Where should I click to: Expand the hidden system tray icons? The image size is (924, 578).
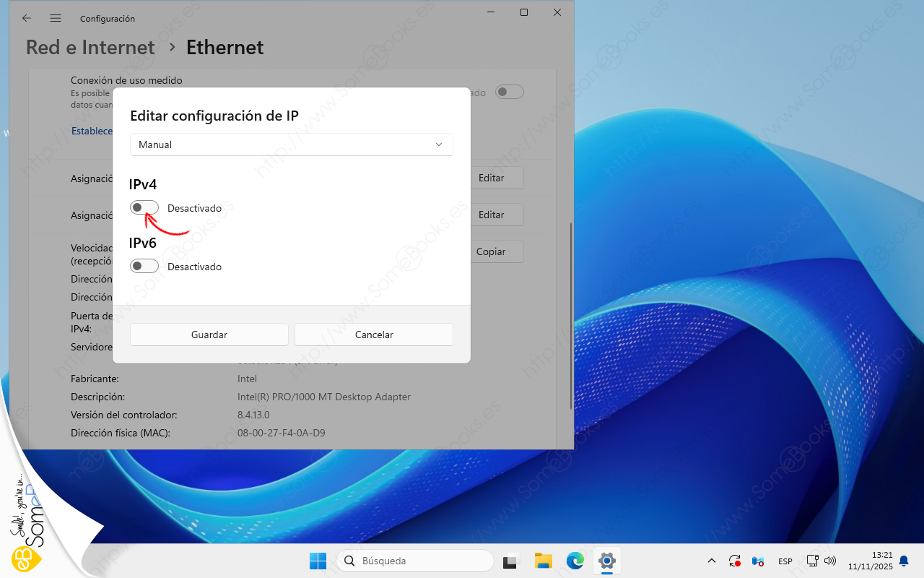(711, 561)
